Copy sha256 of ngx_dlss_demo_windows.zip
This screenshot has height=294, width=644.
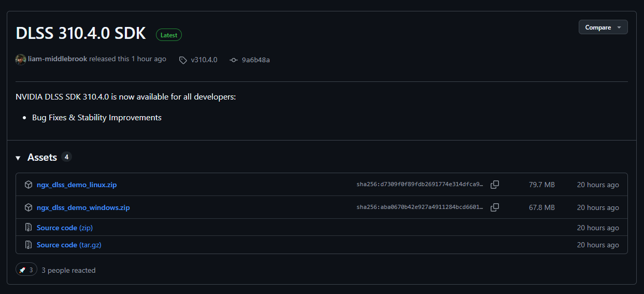pos(495,207)
